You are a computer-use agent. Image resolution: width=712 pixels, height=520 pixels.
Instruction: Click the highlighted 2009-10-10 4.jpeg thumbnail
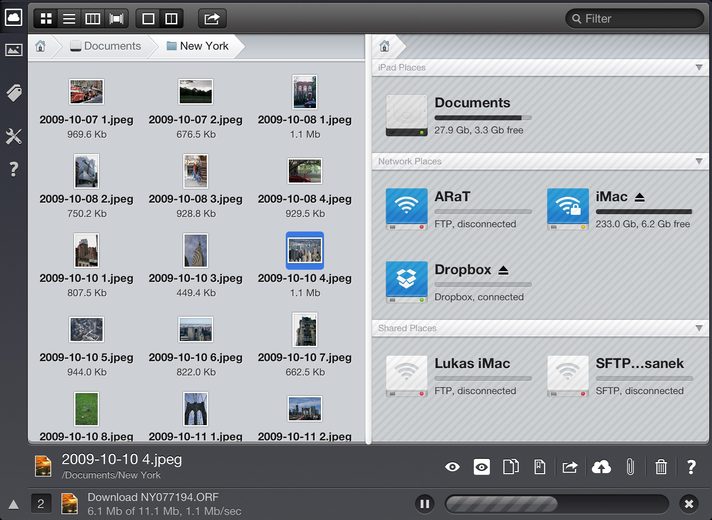[305, 250]
